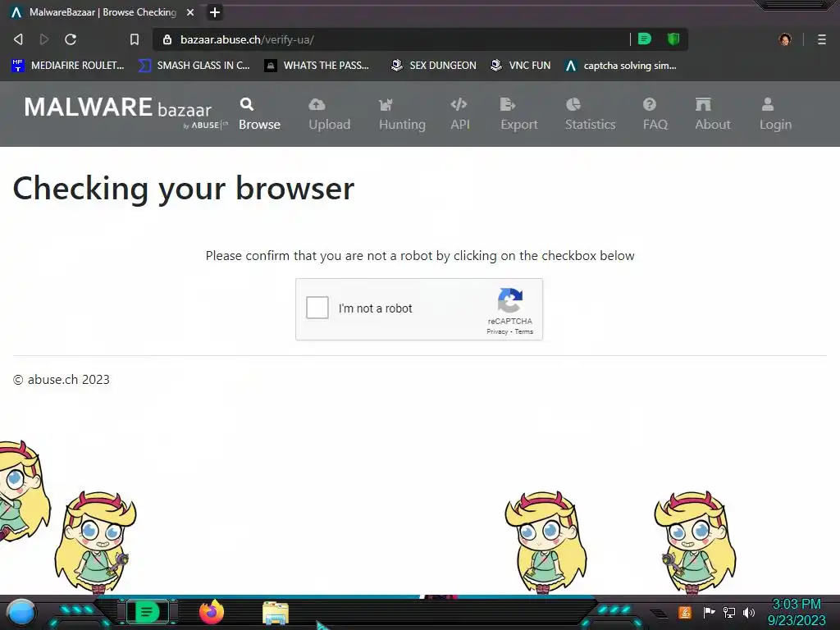Launch Firefox from the taskbar
This screenshot has height=630, width=840.
[211, 612]
